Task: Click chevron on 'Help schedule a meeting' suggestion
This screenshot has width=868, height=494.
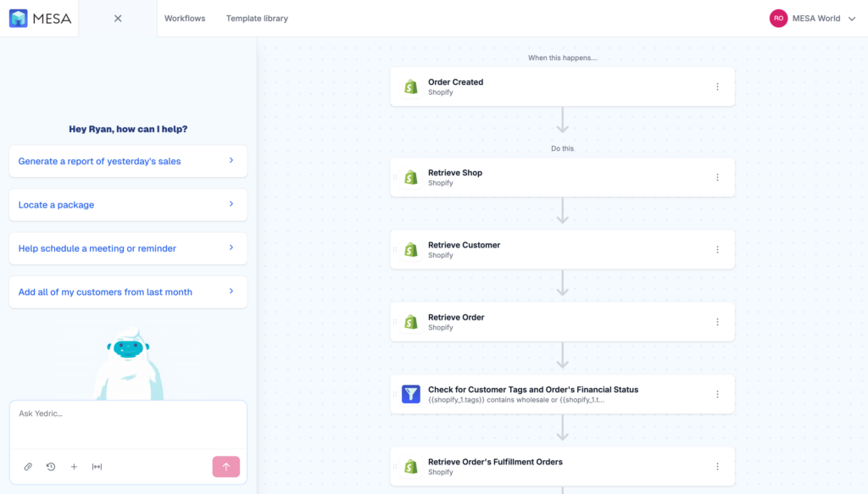Action: coord(231,247)
